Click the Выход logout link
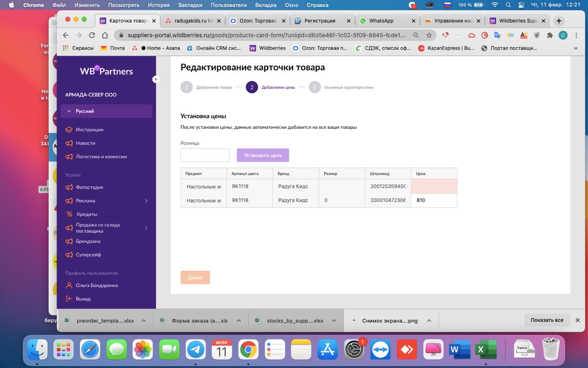Viewport: 588px width, 368px height. [x=83, y=299]
